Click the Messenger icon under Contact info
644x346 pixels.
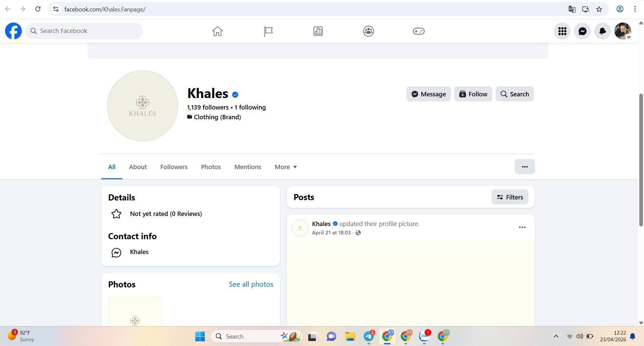tap(116, 252)
